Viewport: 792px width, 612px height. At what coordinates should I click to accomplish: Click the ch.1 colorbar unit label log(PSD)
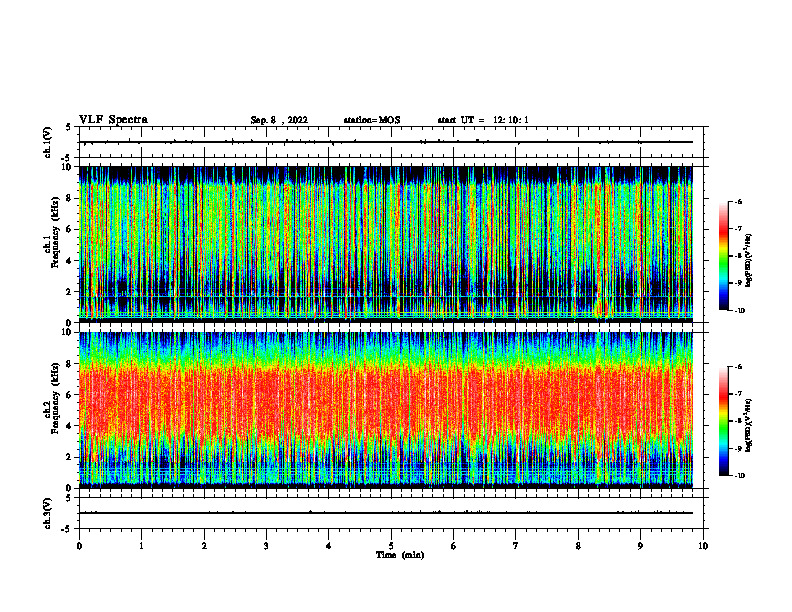tap(749, 260)
